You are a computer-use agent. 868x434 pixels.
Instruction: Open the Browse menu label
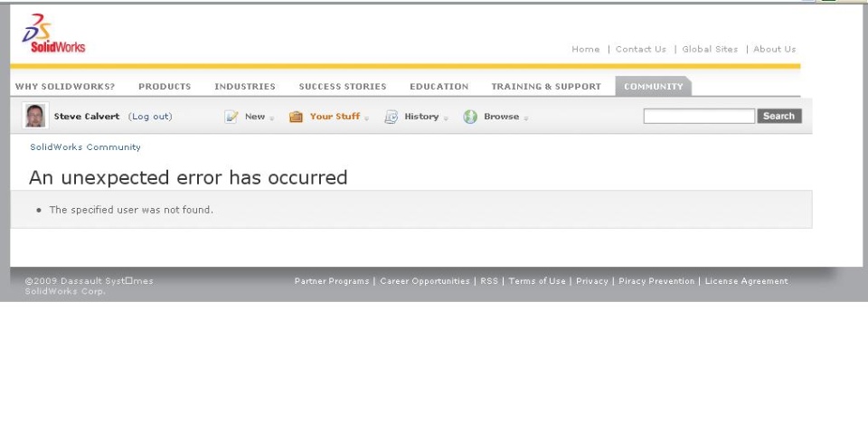click(502, 117)
